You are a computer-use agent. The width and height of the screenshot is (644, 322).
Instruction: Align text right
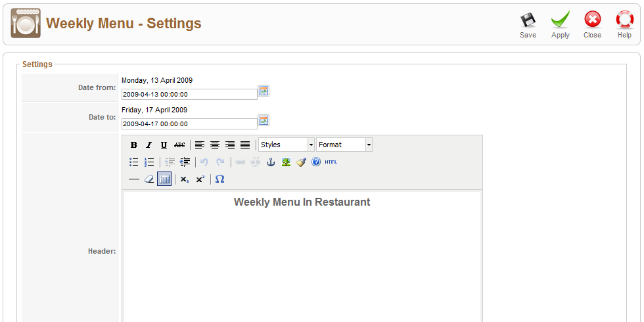click(230, 145)
